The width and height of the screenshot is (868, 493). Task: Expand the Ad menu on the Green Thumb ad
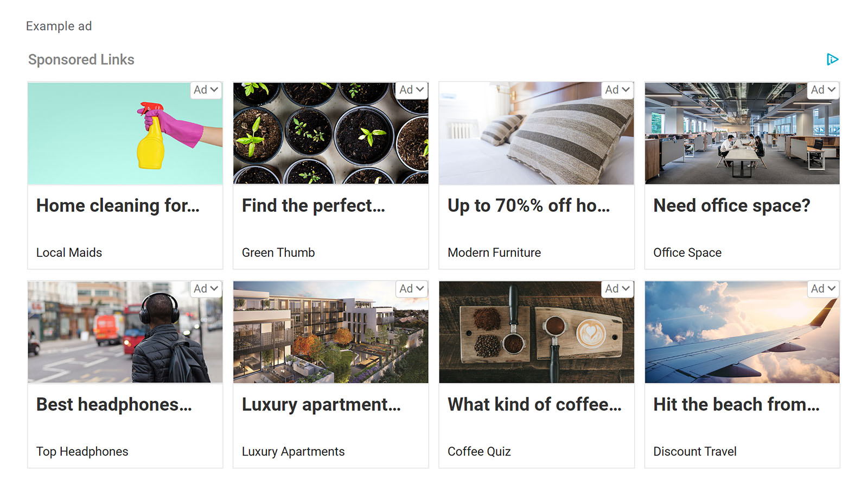coord(412,90)
